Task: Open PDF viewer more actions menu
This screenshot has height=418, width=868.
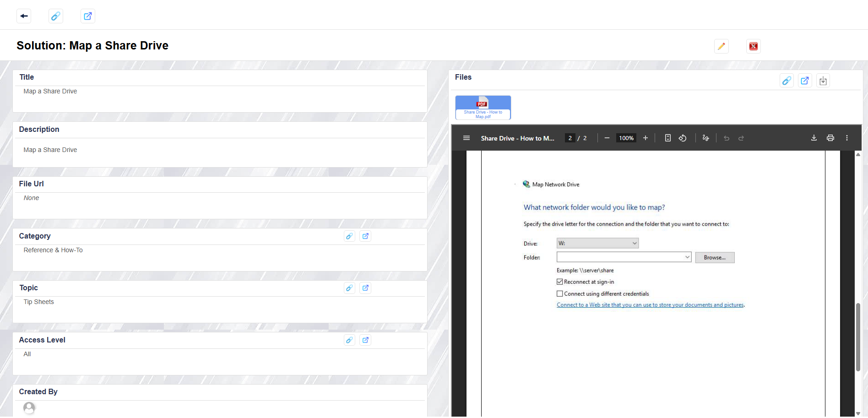Action: tap(847, 138)
